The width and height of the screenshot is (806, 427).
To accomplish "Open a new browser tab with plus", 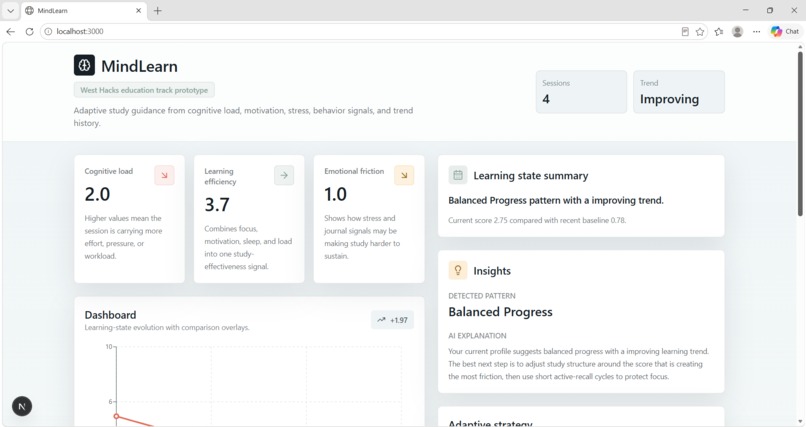I will (158, 10).
